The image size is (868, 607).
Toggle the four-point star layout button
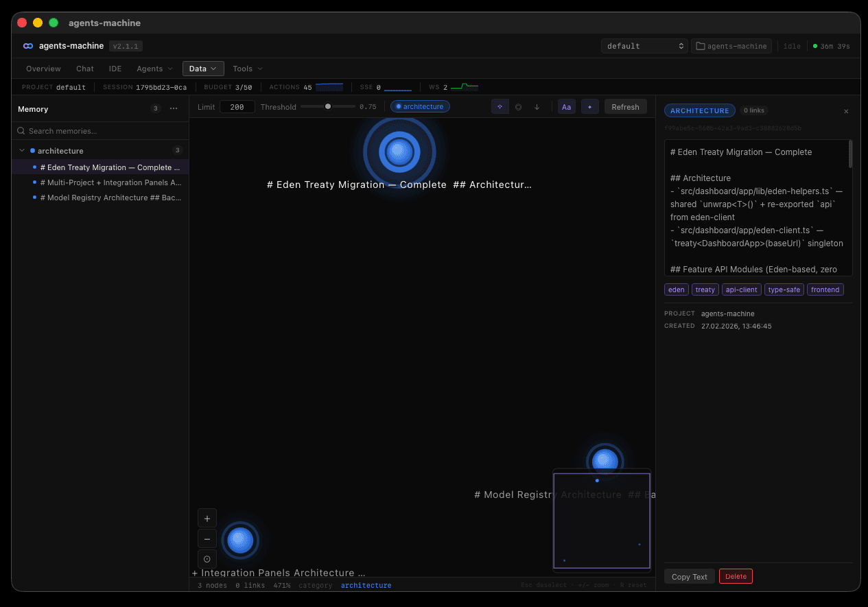tap(500, 107)
